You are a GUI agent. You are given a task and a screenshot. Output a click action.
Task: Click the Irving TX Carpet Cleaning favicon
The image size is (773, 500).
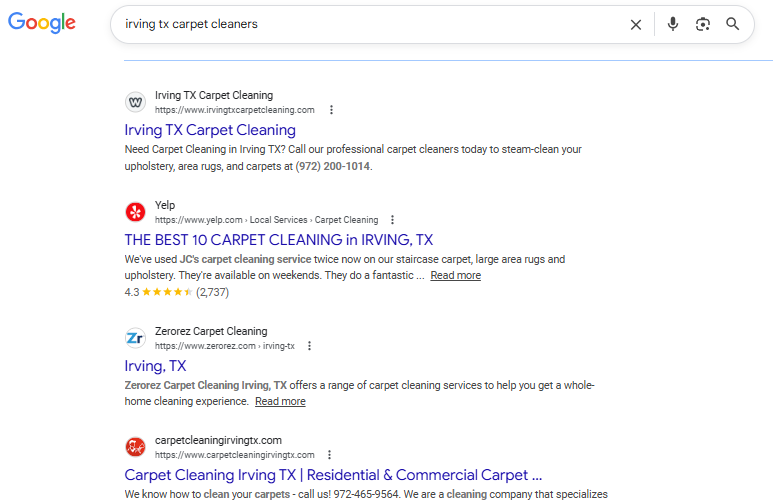click(135, 102)
